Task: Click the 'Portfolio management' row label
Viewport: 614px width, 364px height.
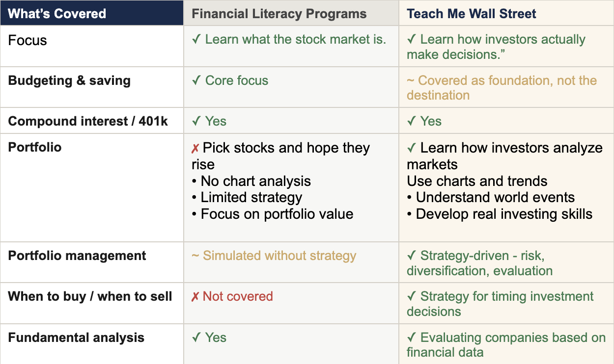Action: coord(77,256)
